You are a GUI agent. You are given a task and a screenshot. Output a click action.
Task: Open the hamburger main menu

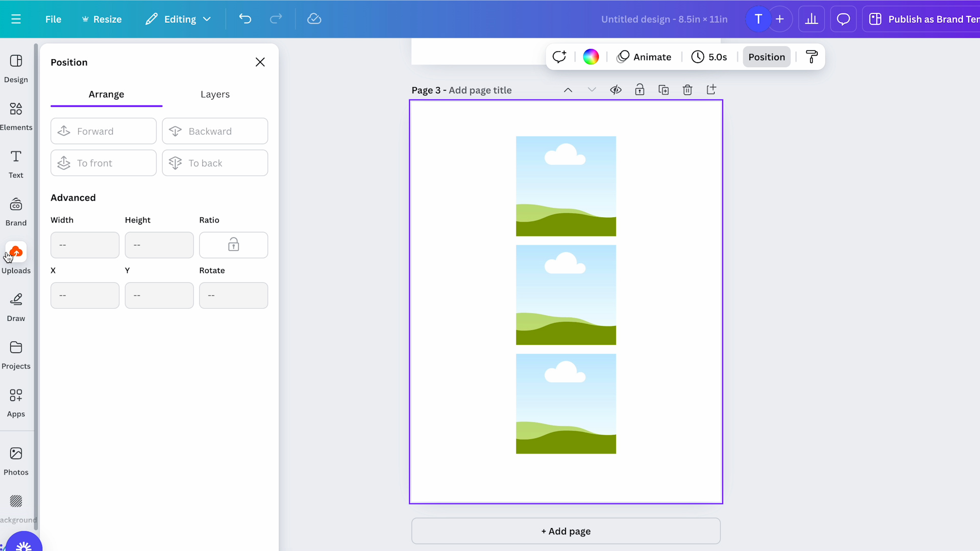pos(16,19)
